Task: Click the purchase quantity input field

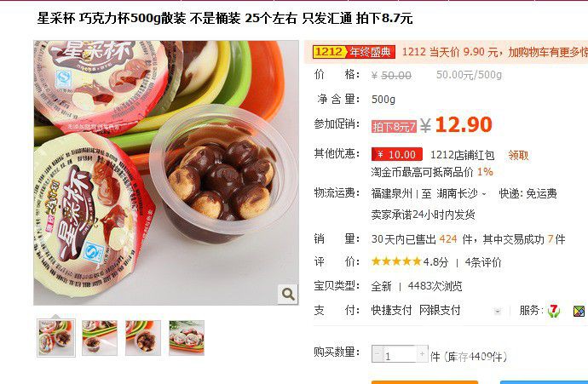Action: click(400, 354)
